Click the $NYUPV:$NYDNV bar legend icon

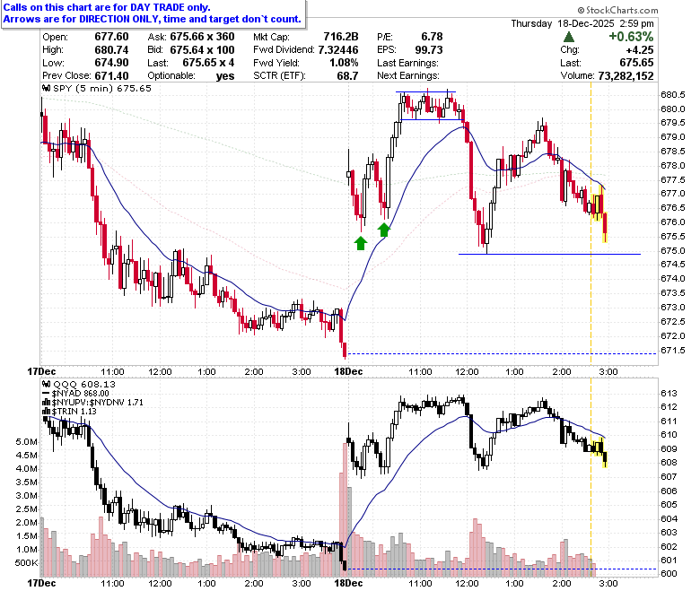[x=46, y=403]
